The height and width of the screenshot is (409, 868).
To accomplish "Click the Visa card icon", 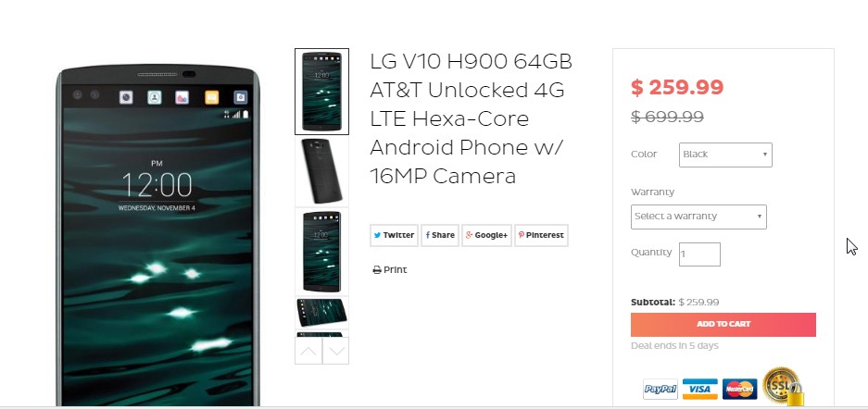I will point(699,389).
